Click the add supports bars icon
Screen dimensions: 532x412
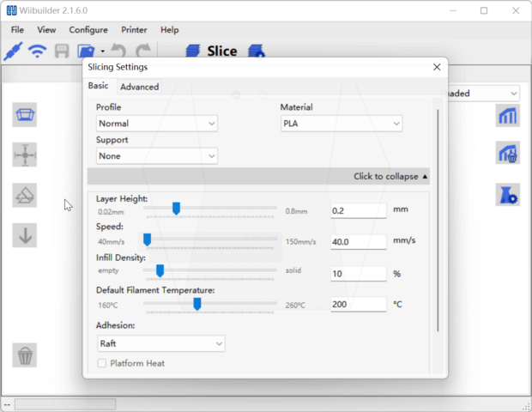pyautogui.click(x=507, y=115)
